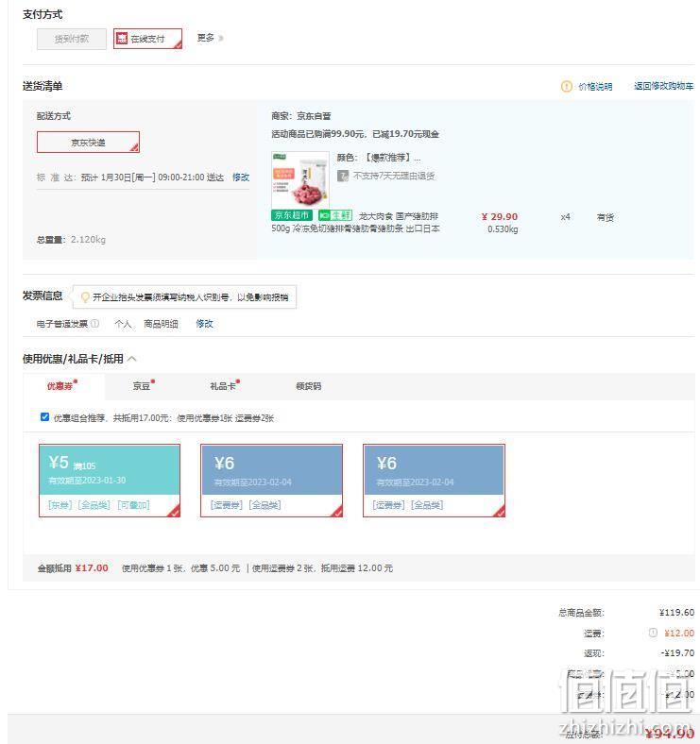Click the 金额抵用 ¥17.00 amount

click(x=92, y=568)
